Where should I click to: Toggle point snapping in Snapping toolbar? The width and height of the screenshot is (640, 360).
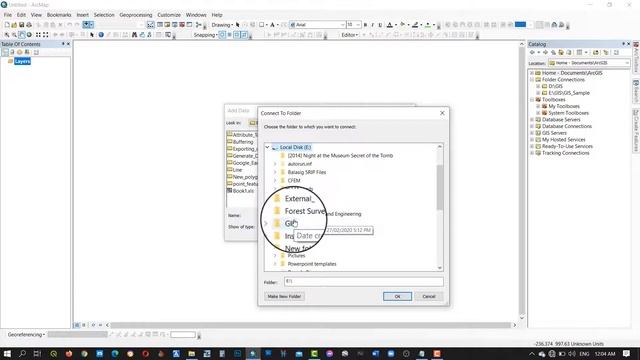pos(222,35)
